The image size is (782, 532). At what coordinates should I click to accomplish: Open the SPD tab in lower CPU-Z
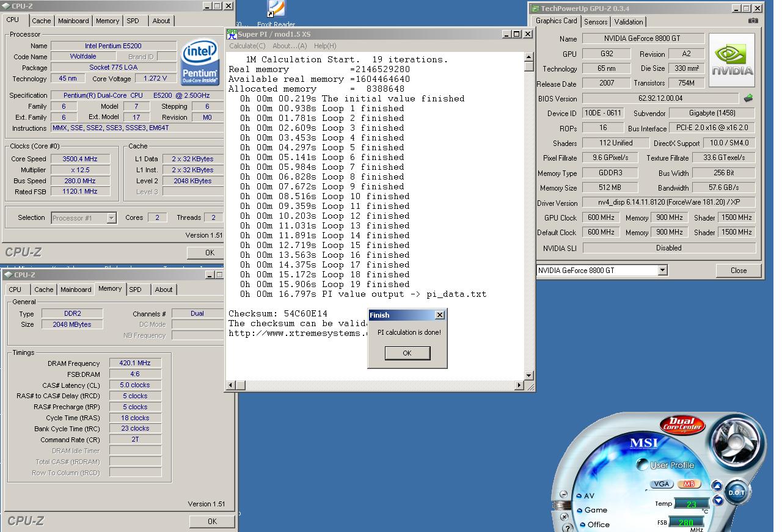(x=135, y=290)
